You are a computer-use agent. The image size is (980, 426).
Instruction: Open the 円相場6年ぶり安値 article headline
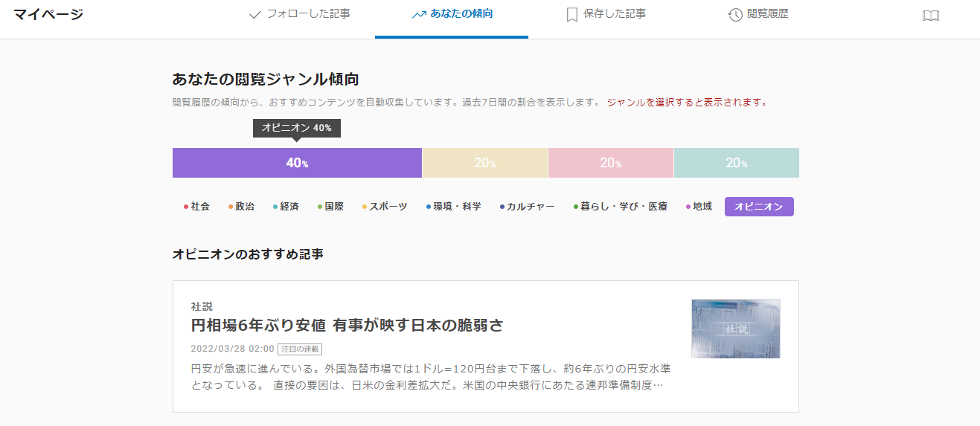click(347, 325)
